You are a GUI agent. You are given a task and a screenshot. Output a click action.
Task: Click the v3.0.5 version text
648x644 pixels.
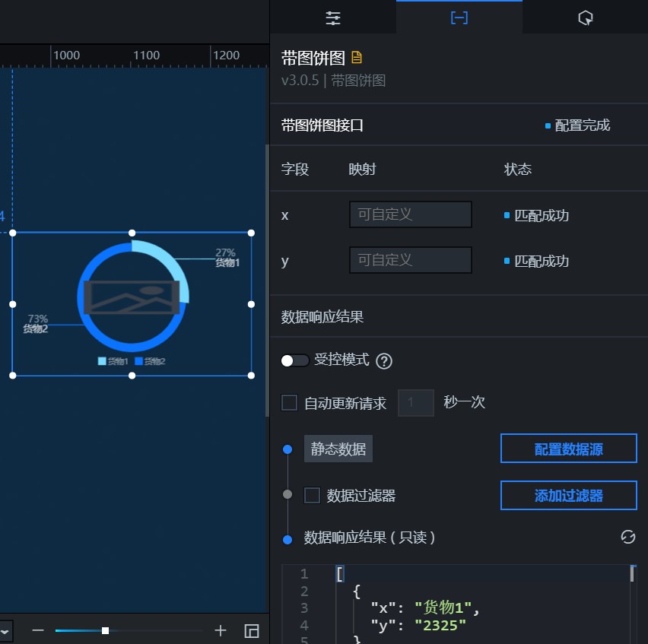coord(300,80)
